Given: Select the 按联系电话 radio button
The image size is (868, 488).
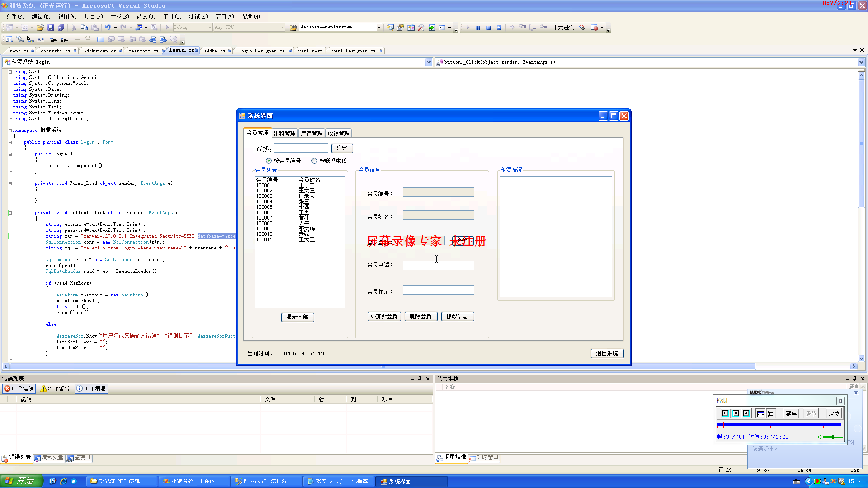Looking at the screenshot, I should pos(314,161).
